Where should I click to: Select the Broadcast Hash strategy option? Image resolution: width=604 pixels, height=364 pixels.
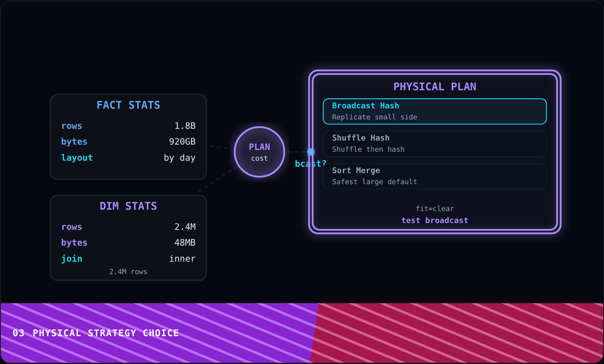(x=435, y=111)
